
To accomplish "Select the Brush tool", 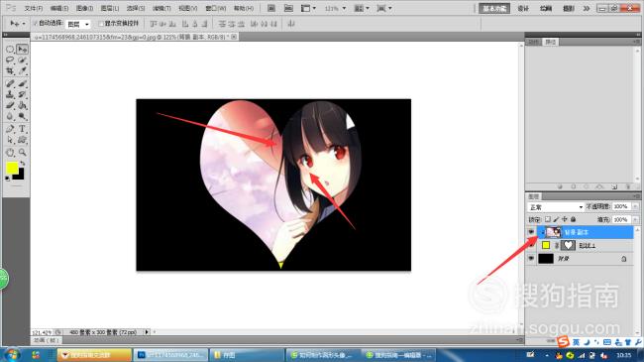I will pyautogui.click(x=22, y=83).
